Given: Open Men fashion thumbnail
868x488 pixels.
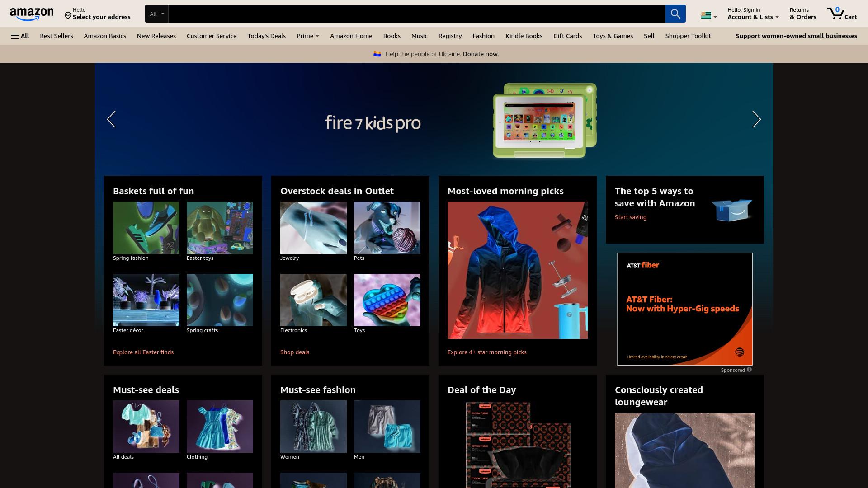Looking at the screenshot, I should pos(387,427).
